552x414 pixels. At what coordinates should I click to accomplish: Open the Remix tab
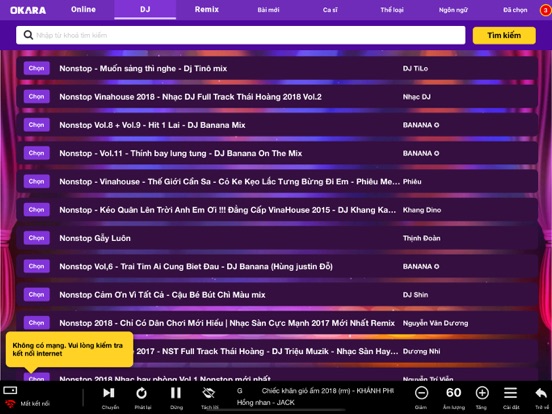pos(207,10)
